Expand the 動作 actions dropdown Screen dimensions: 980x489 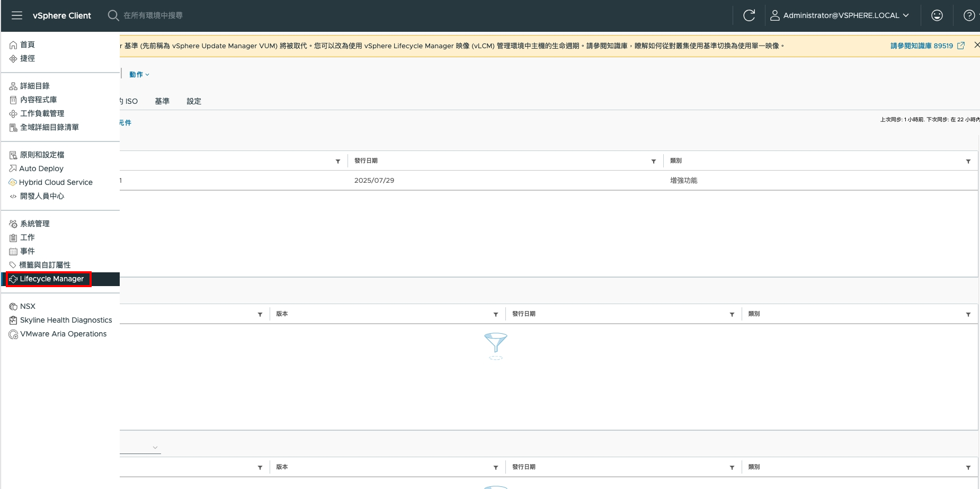click(x=139, y=74)
